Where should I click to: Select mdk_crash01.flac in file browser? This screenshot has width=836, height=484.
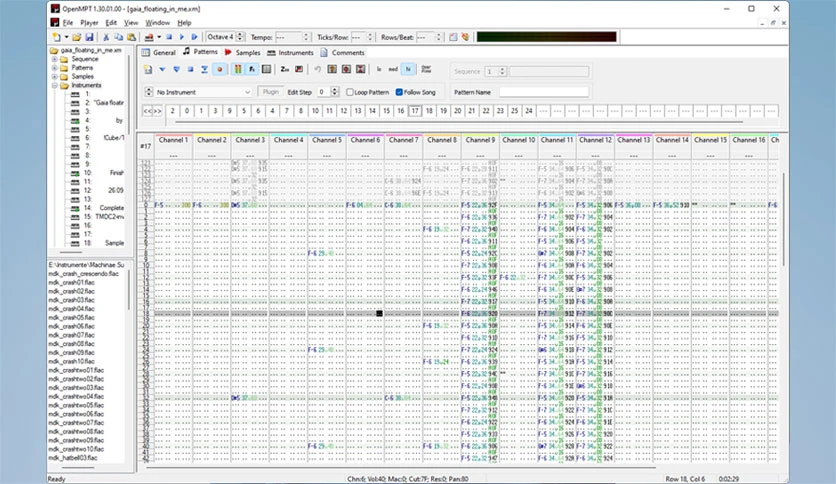72,283
